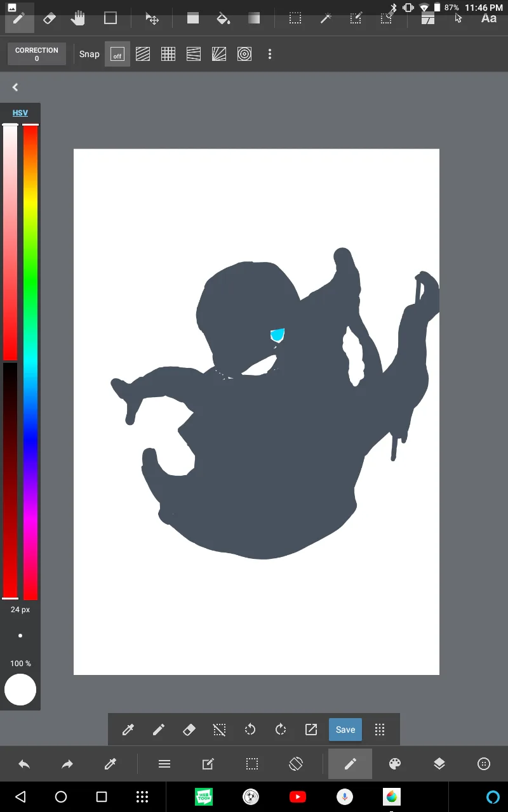Viewport: 508px width, 812px height.
Task: Open the canvas rotate/flip menu
Action: click(296, 764)
